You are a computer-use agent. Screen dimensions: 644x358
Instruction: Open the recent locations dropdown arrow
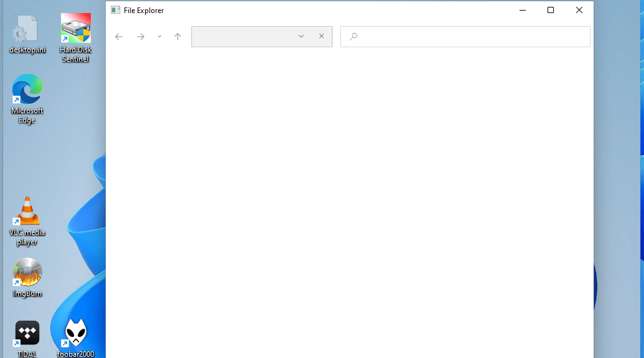point(159,37)
